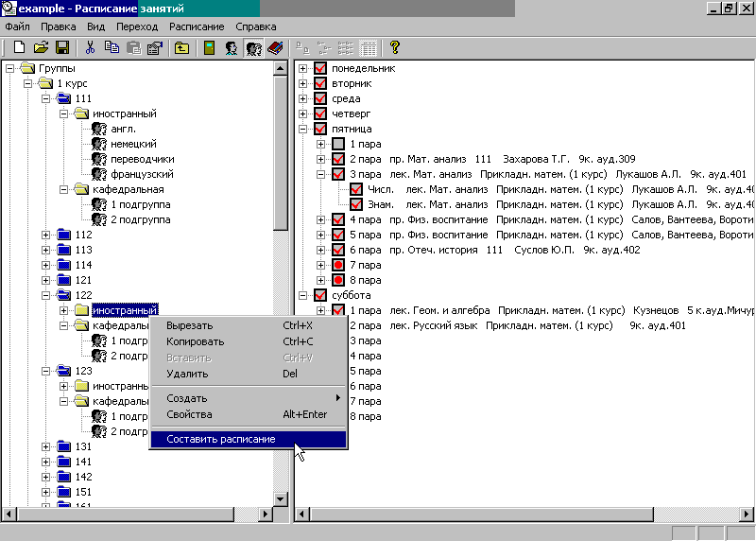756x541 pixels.
Task: Click the Copy toolbar icon
Action: click(112, 47)
